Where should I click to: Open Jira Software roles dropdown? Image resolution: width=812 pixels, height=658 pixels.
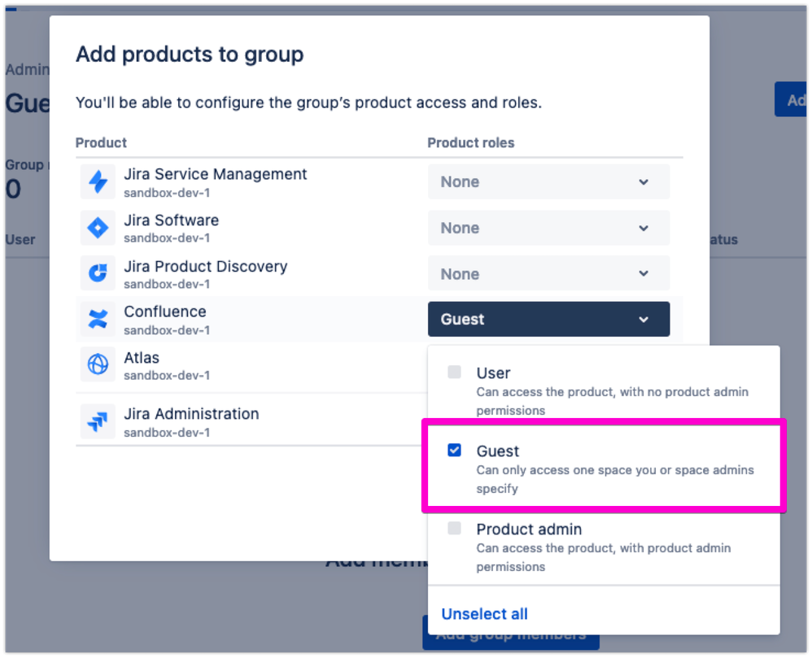click(x=548, y=228)
